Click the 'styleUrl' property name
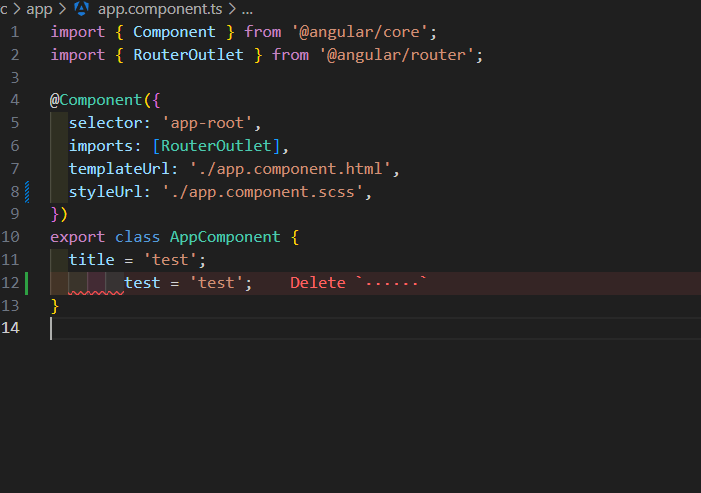This screenshot has height=493, width=701. click(x=105, y=192)
